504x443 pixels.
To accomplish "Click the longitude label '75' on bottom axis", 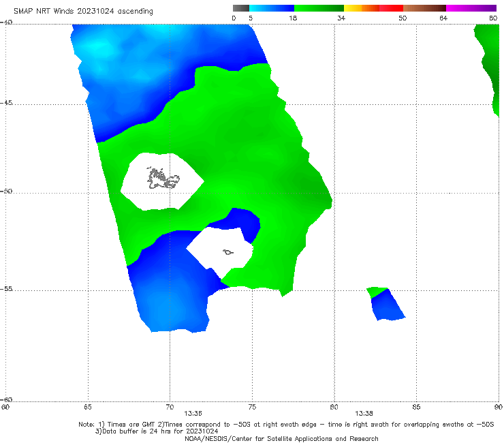I will (252, 407).
